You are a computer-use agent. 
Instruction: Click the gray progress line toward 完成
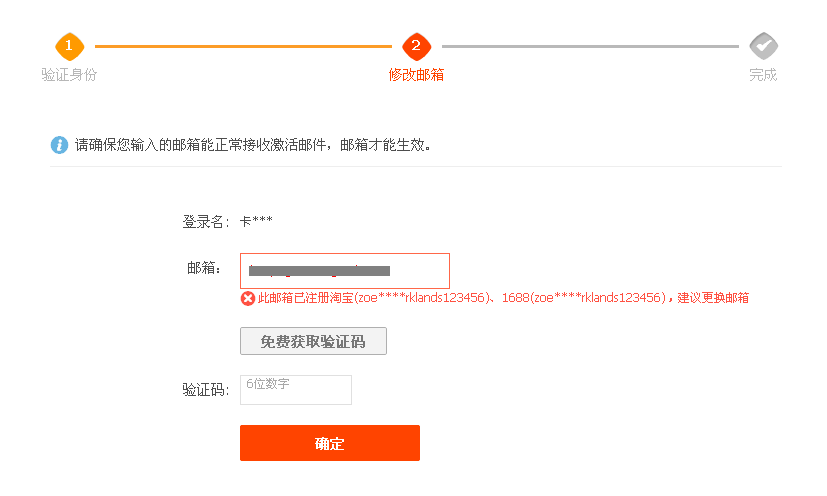[590, 46]
